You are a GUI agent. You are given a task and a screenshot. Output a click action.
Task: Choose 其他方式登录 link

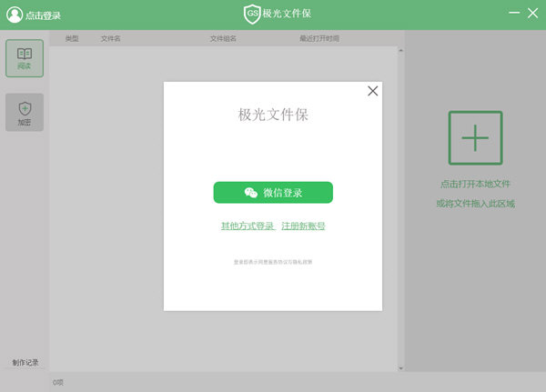(x=248, y=226)
